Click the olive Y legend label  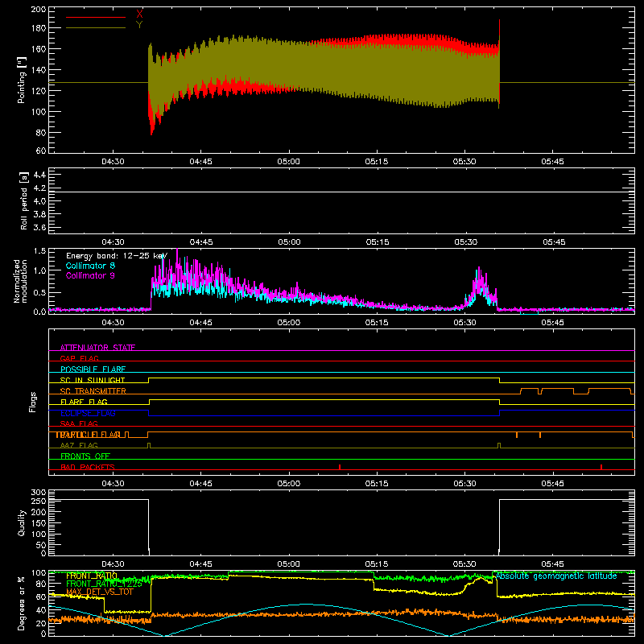pos(139,25)
